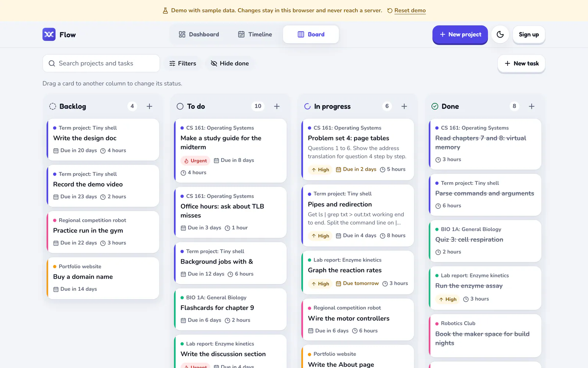This screenshot has width=588, height=368.
Task: Open the Filters panel
Action: coord(183,63)
